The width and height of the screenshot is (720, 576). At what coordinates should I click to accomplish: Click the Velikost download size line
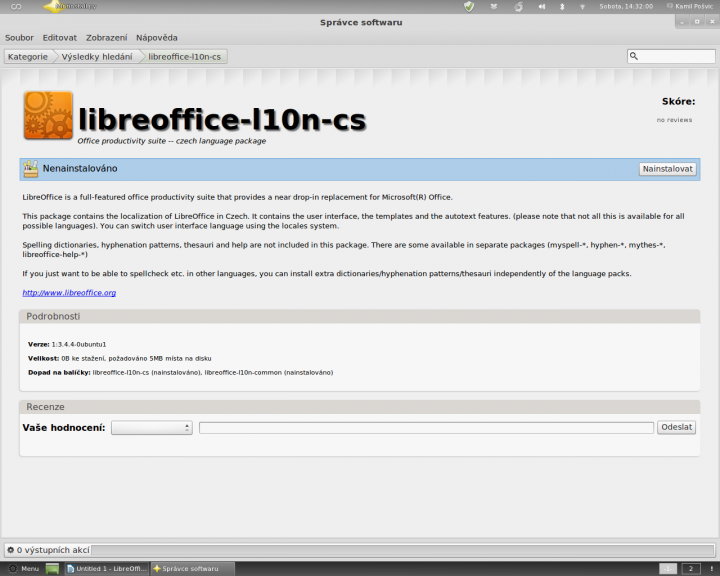coord(120,358)
